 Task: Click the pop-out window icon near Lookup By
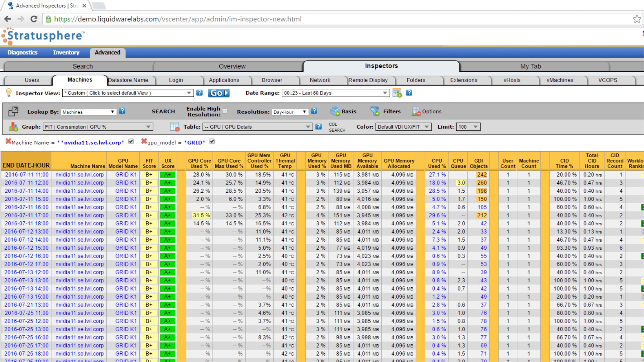tap(13, 111)
